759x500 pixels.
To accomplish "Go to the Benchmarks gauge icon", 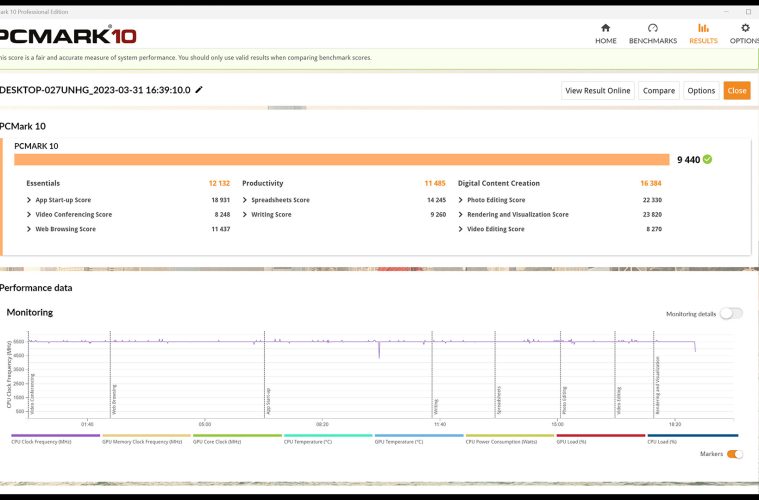I will click(x=653, y=28).
